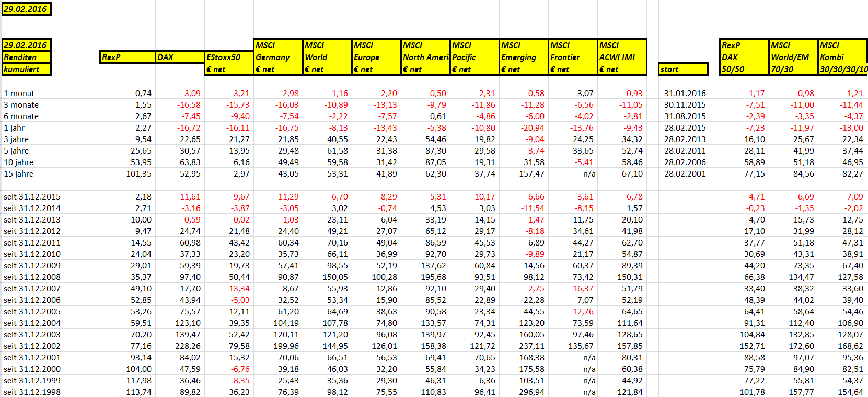Screen dimensions: 868x397
Task: Select the '70/30' header cell
Action: 793,69
